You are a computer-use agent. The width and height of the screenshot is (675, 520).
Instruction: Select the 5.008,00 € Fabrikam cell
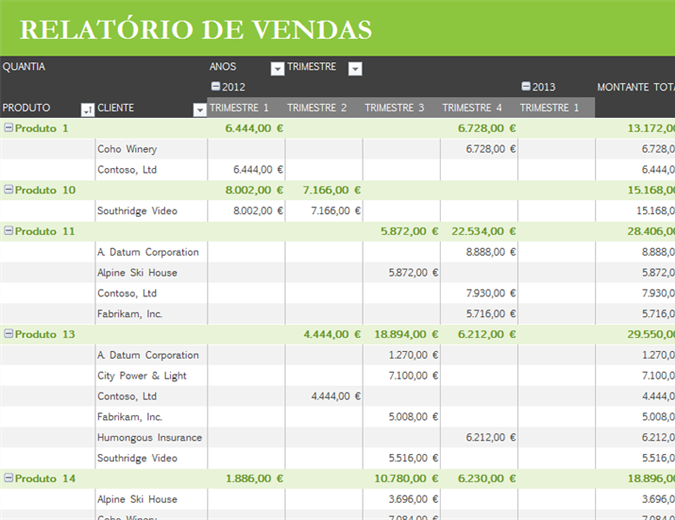point(413,417)
